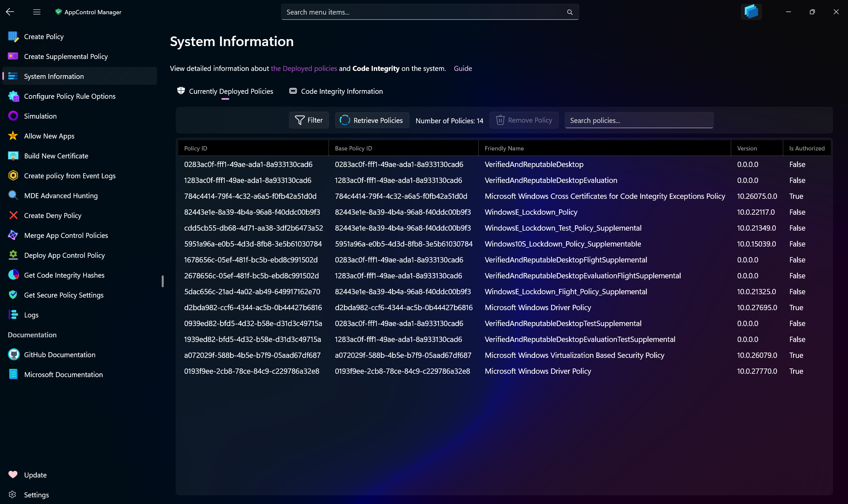
Task: Click the Create Deny Policy red X icon
Action: (13, 215)
